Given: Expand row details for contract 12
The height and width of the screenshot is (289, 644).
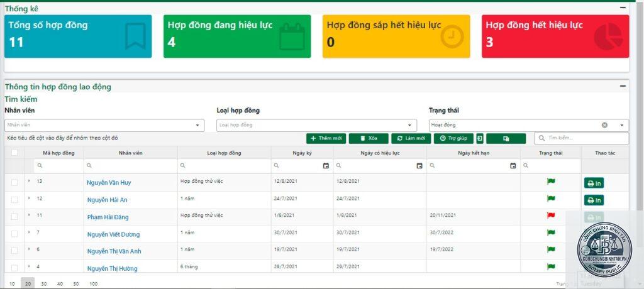Looking at the screenshot, I should (x=29, y=199).
